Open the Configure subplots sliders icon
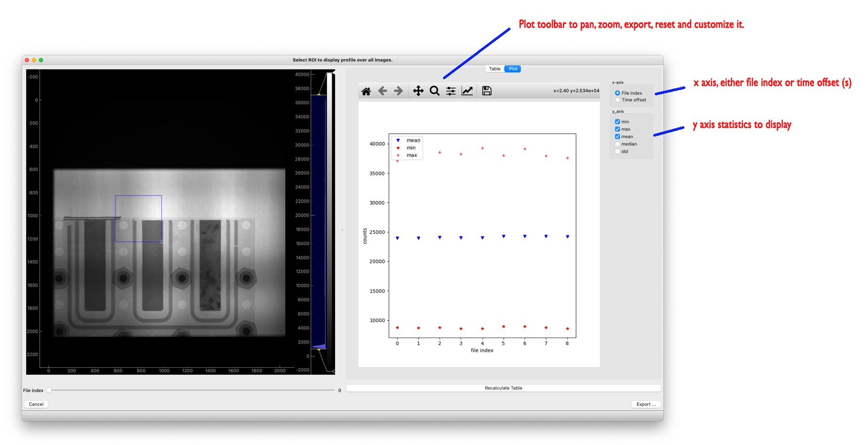Screen dimensions: 868x445 [x=451, y=91]
